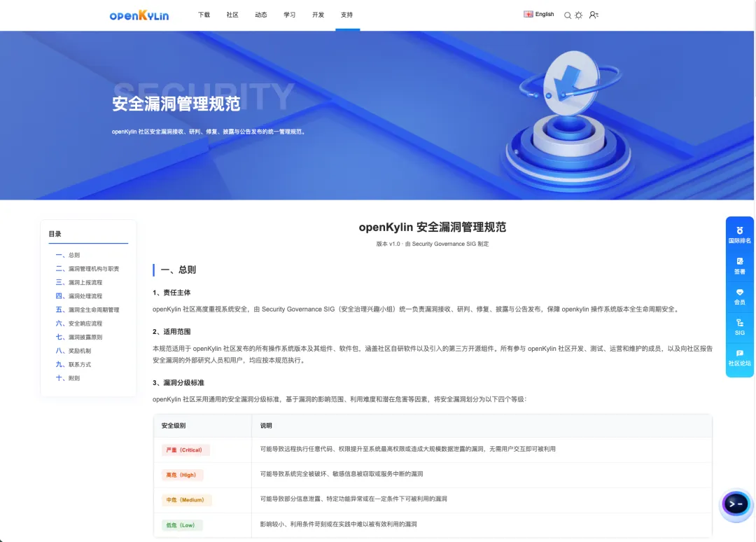Screen dimensions: 756x542
Task: Open the 国际排名 sidebar icon
Action: pyautogui.click(x=740, y=235)
